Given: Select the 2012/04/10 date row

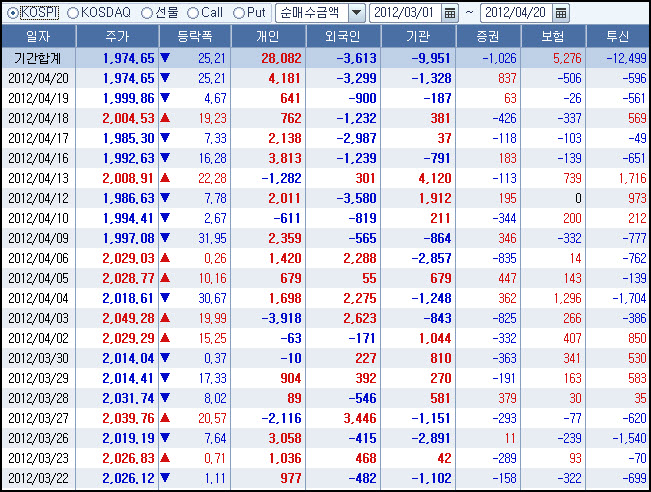Looking at the screenshot, I should click(x=325, y=218).
